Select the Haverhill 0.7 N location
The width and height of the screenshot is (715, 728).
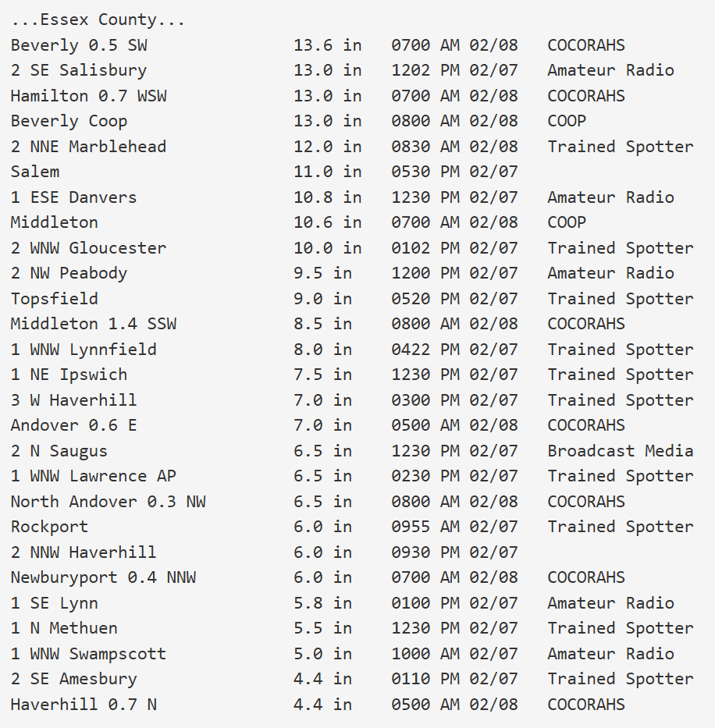click(x=84, y=705)
